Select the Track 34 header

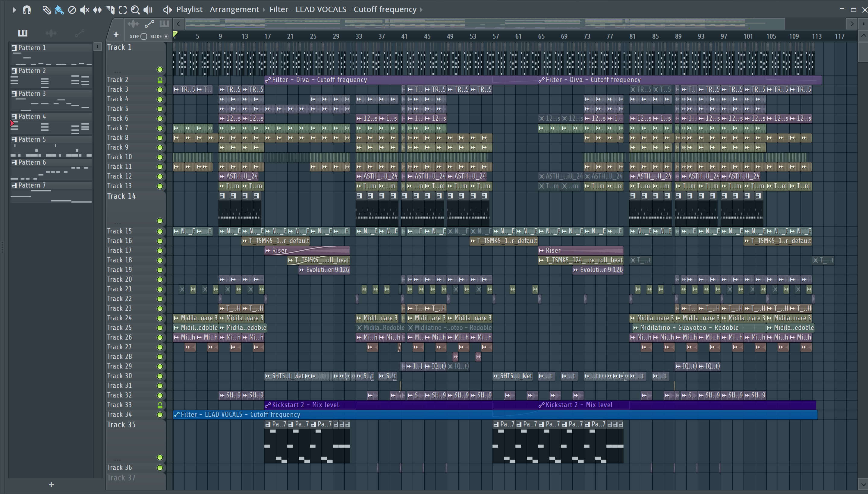(x=136, y=415)
